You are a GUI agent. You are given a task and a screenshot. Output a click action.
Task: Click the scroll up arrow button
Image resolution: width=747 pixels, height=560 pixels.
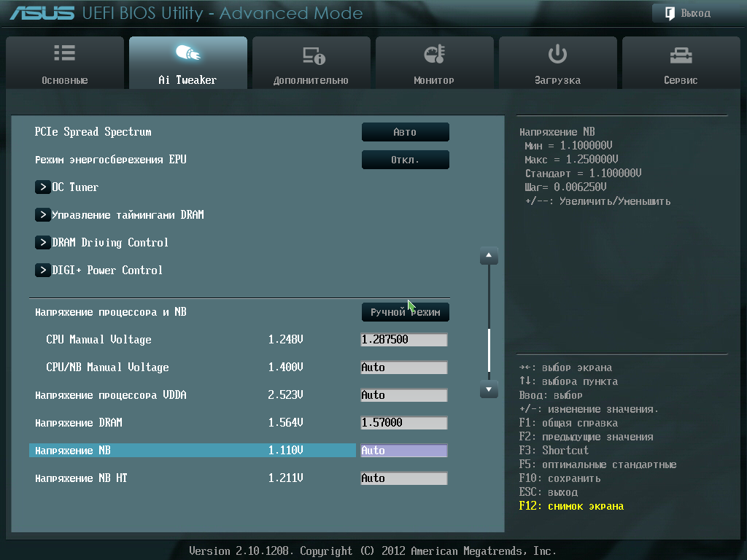pos(489,256)
